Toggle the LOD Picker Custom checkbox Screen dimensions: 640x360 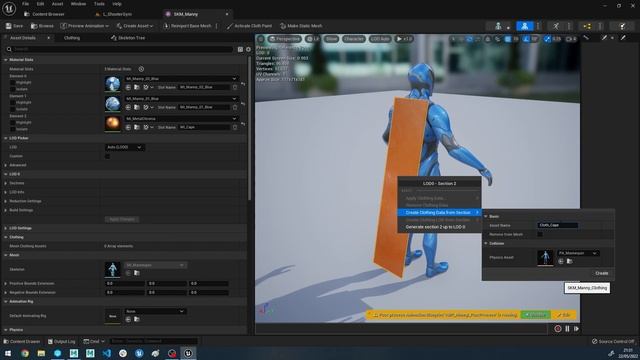(107, 156)
